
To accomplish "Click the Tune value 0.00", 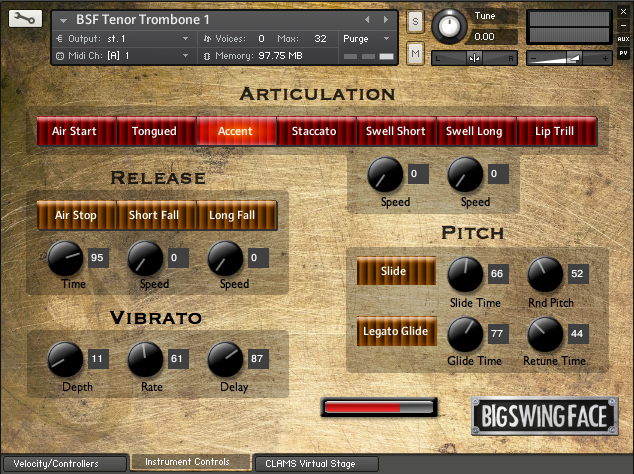I will (x=484, y=37).
